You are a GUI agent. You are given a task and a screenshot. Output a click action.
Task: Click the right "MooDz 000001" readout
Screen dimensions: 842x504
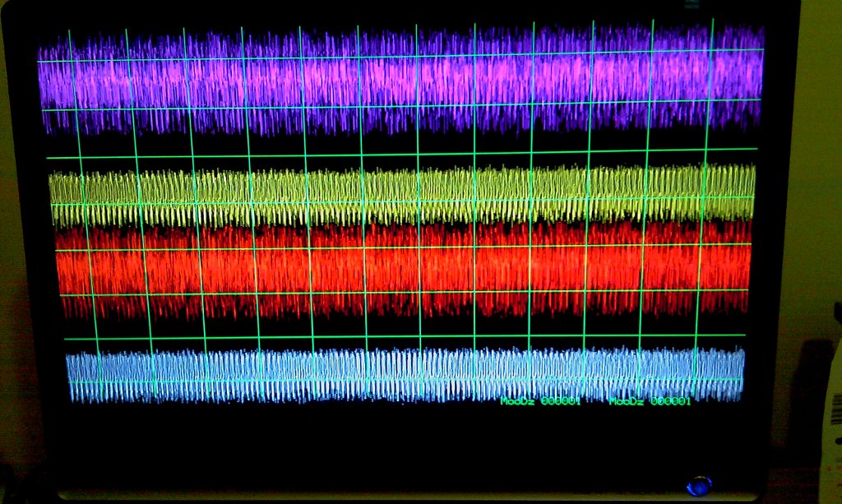tap(650, 401)
